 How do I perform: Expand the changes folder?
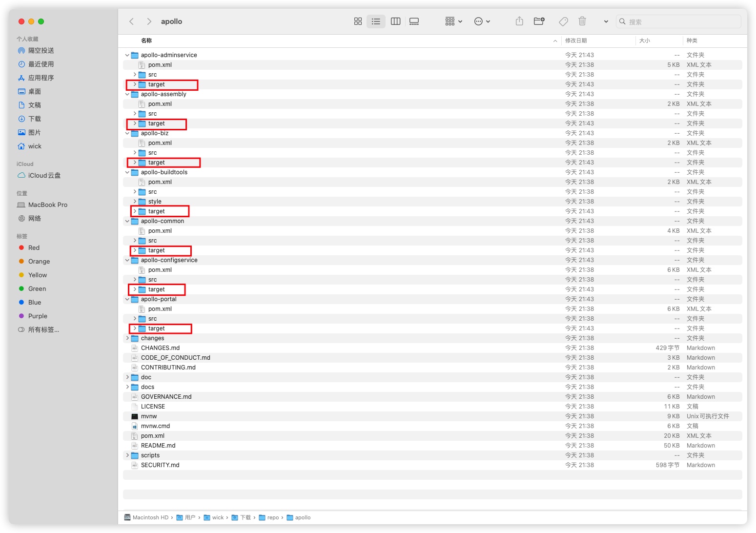(x=127, y=338)
